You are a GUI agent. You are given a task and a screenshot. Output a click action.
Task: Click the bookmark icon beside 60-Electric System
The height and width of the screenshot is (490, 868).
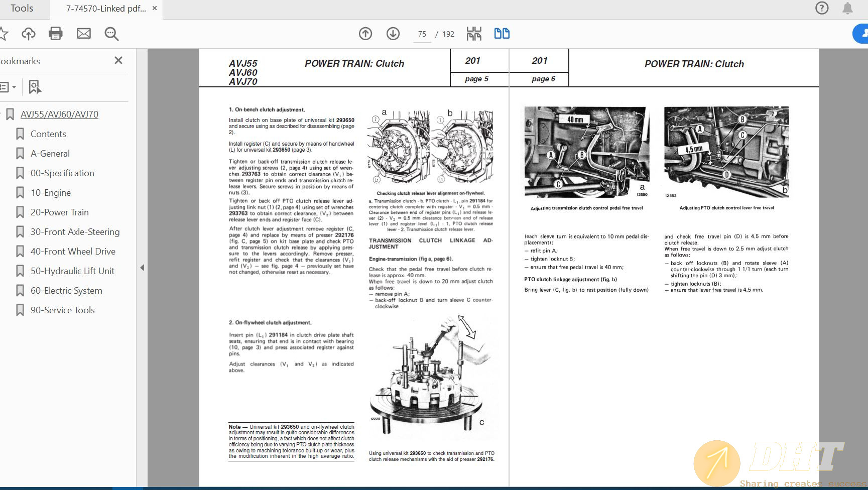tap(20, 291)
